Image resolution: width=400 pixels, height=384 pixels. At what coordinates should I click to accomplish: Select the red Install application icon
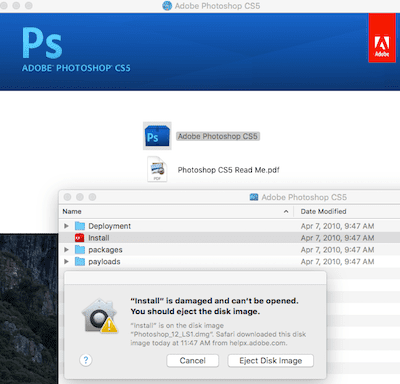coord(80,238)
